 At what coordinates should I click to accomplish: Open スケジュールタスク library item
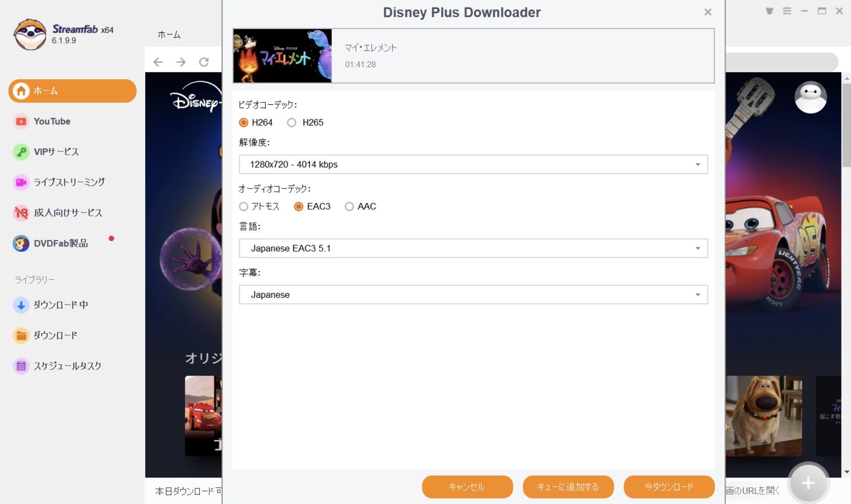pos(67,366)
